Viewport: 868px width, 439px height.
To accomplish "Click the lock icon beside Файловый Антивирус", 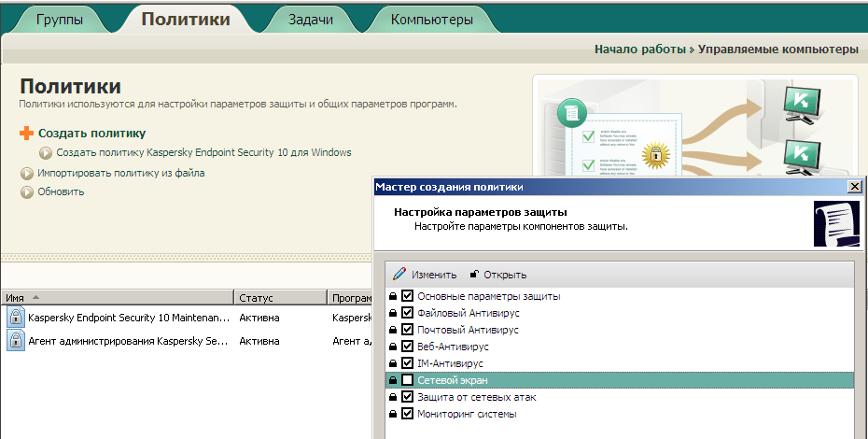I will pos(393,313).
